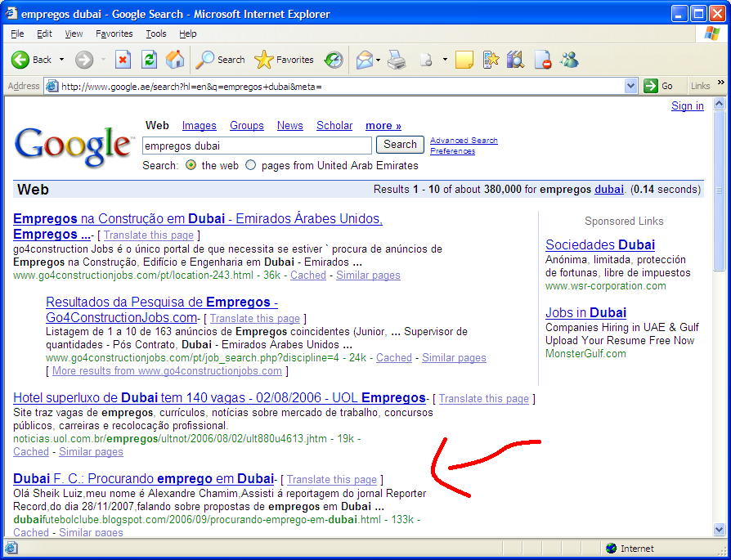Open the Help menu

(x=188, y=34)
